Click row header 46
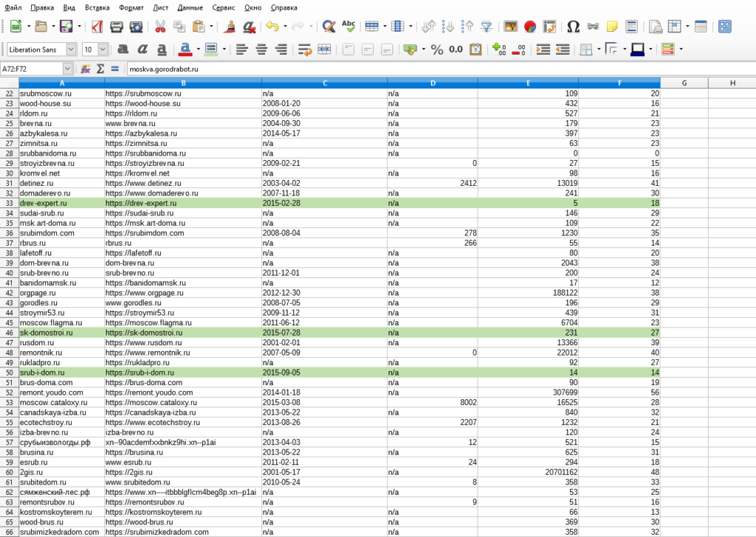 point(10,333)
